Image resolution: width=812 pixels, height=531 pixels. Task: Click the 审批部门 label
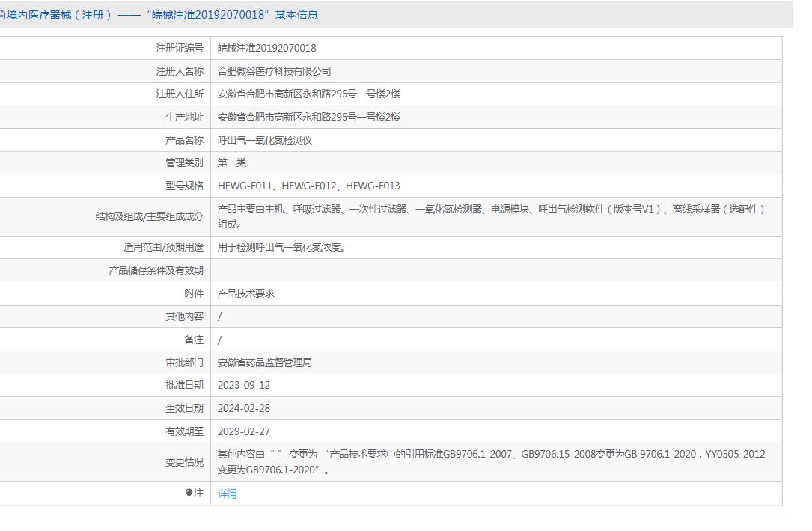click(184, 362)
